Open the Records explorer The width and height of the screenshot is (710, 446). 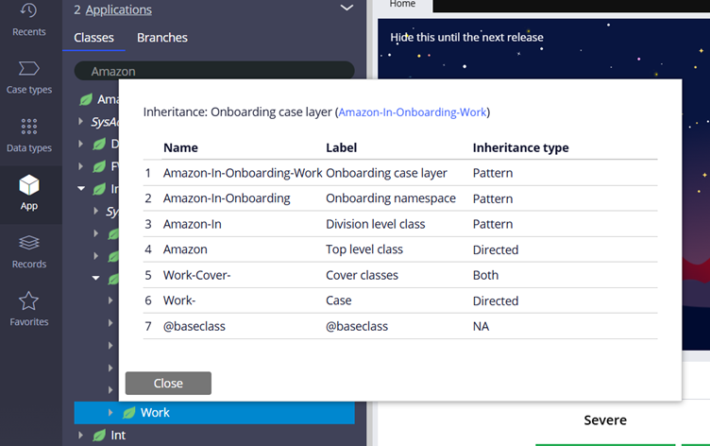[29, 251]
